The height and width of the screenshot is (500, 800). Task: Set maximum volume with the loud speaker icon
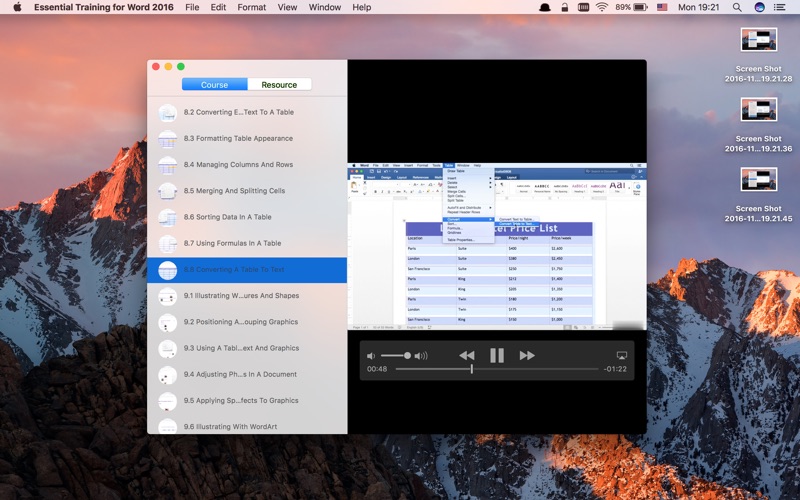coord(421,356)
